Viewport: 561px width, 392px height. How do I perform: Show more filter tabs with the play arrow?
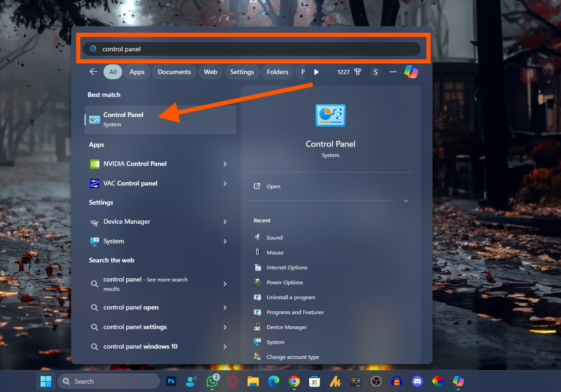316,72
